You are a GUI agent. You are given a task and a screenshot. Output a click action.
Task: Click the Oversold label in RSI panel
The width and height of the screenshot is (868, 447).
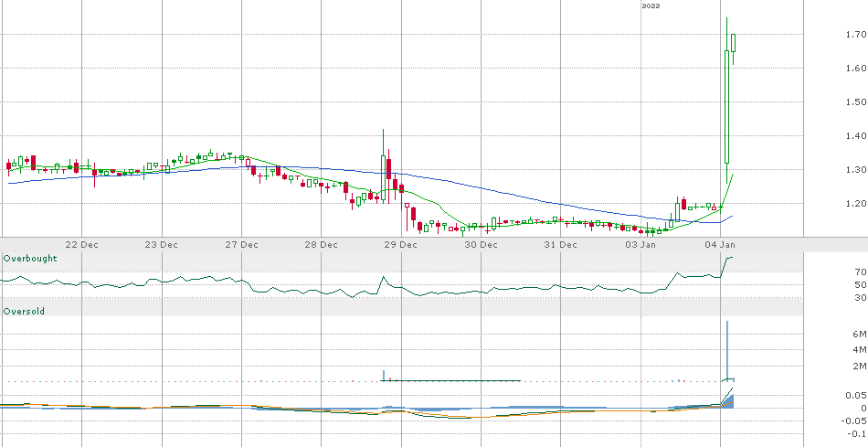coord(24,312)
